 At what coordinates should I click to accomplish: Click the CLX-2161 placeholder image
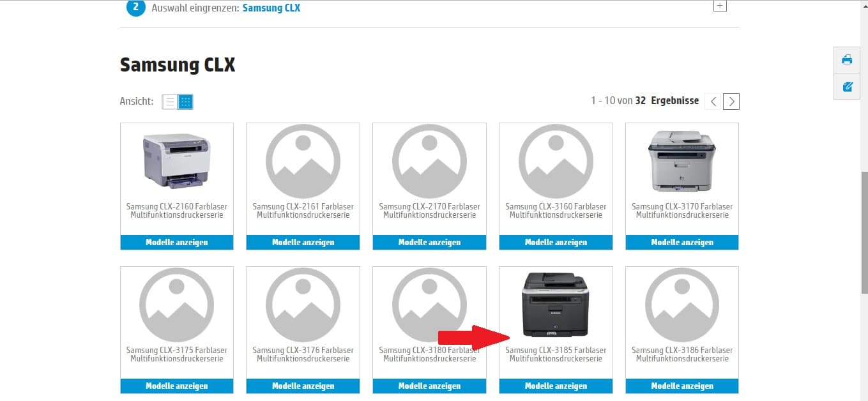coord(303,161)
